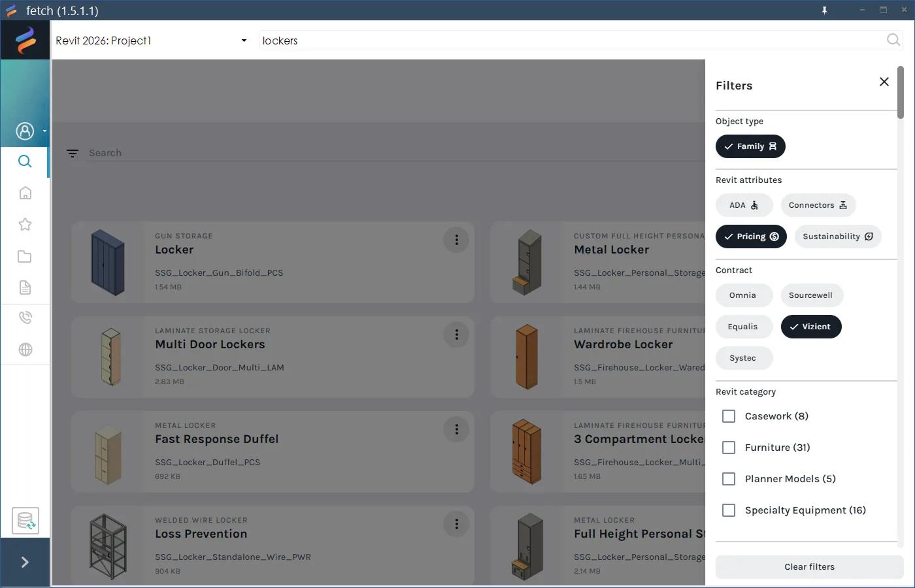Open more options for Fast Response Duffel
Screen dimensions: 915x588
[456, 429]
